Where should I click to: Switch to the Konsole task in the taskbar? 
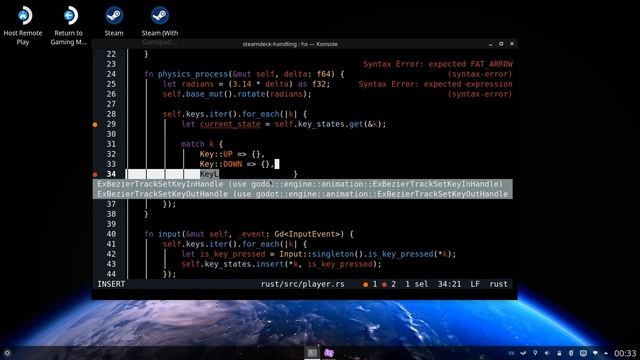point(312,353)
